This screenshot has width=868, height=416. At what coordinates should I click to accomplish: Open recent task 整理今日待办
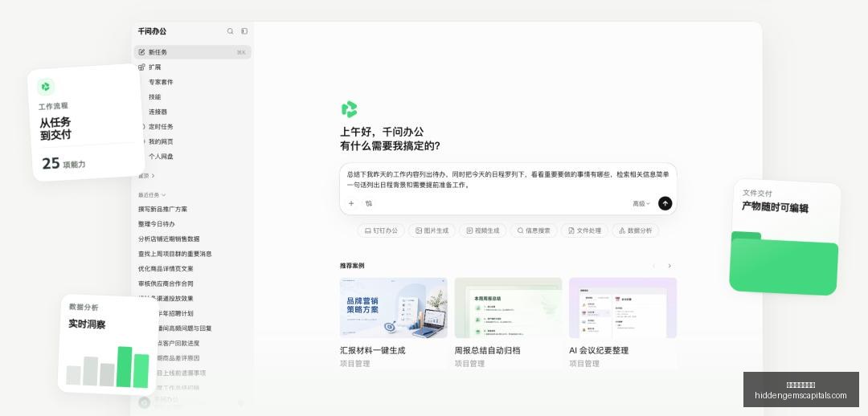pos(157,224)
